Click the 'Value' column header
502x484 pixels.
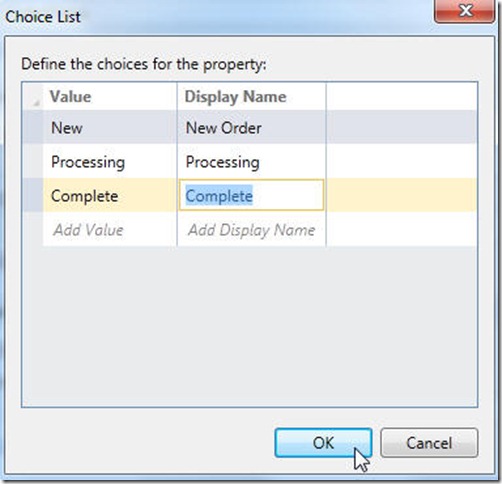[110, 96]
